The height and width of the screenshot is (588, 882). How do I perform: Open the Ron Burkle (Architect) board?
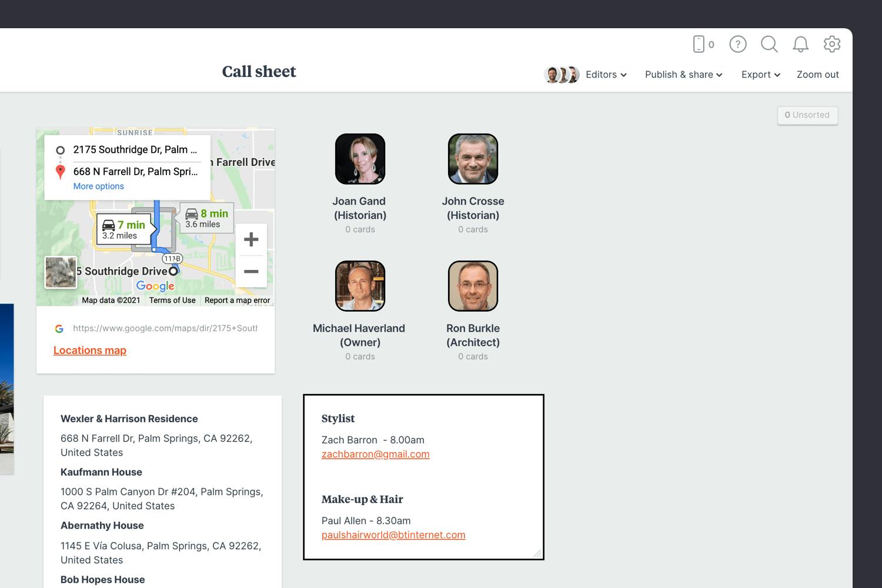(473, 286)
